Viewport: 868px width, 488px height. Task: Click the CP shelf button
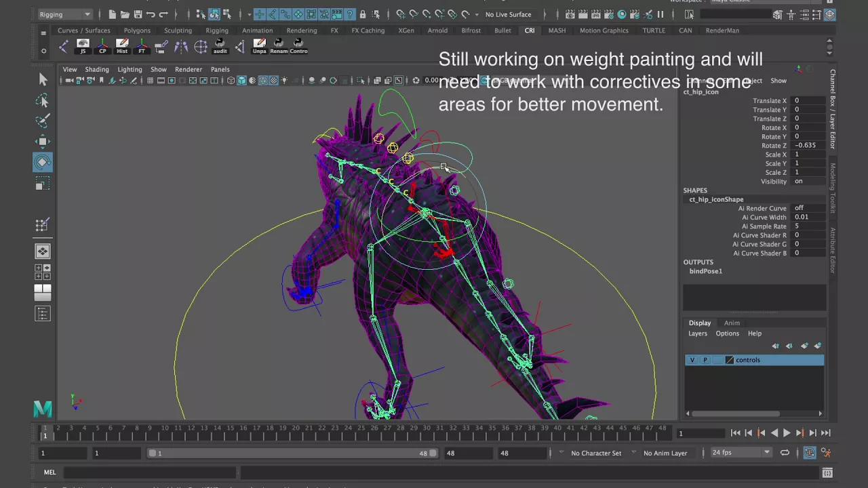(102, 46)
